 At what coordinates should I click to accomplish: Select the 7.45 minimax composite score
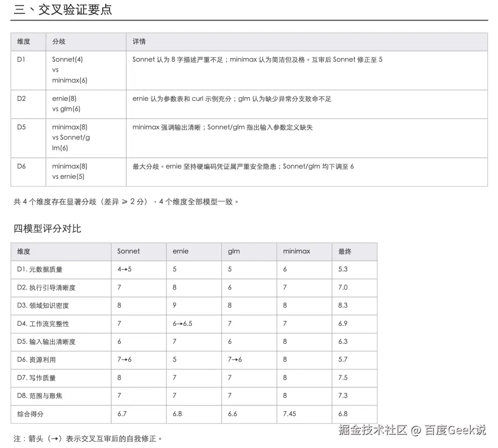pos(290,414)
